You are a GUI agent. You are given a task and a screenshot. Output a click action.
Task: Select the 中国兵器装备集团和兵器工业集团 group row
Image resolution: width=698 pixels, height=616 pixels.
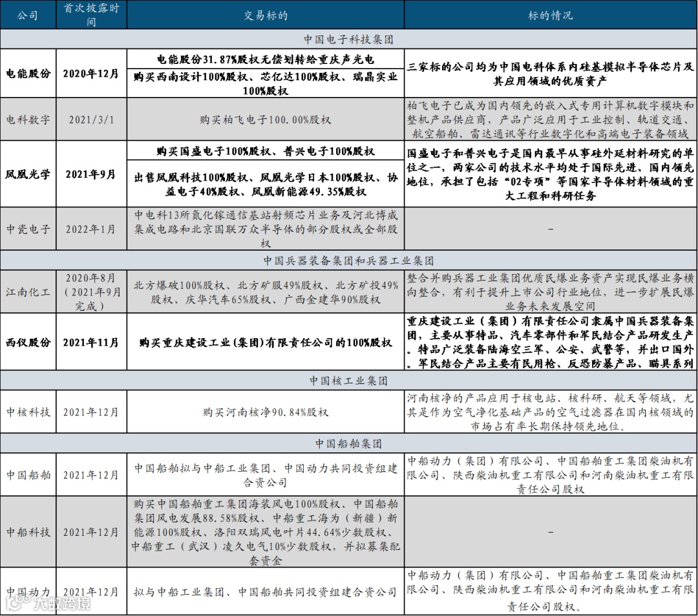click(x=348, y=260)
